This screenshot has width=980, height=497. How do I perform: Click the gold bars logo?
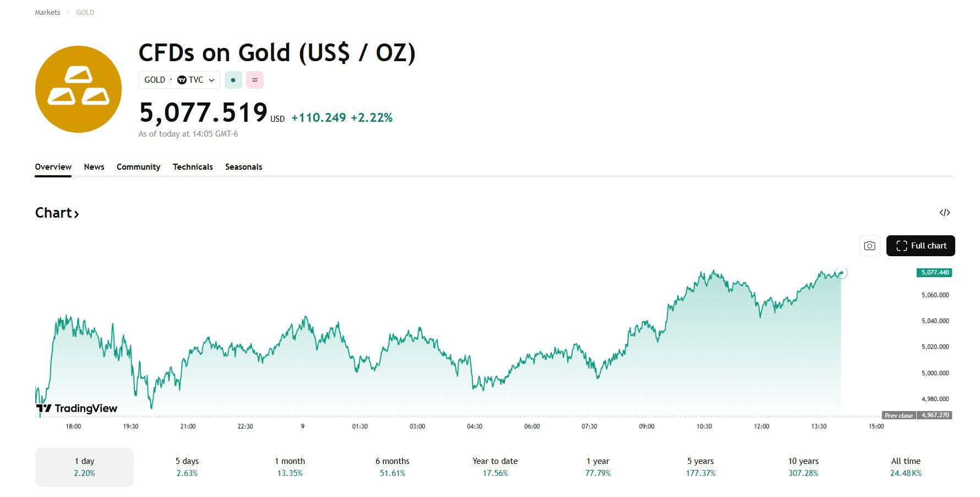click(x=78, y=89)
